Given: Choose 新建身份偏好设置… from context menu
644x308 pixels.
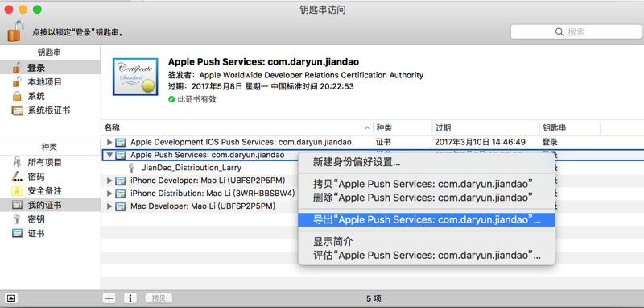Looking at the screenshot, I should coord(427,162).
